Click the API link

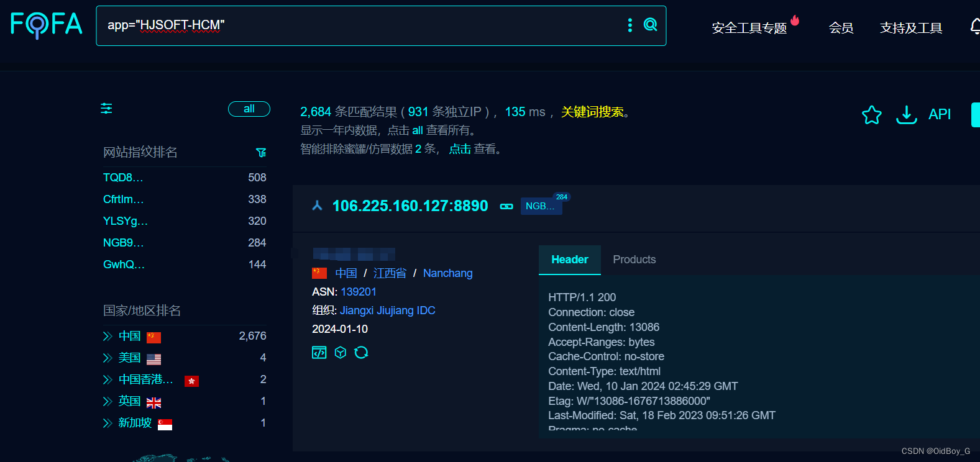[x=940, y=114]
